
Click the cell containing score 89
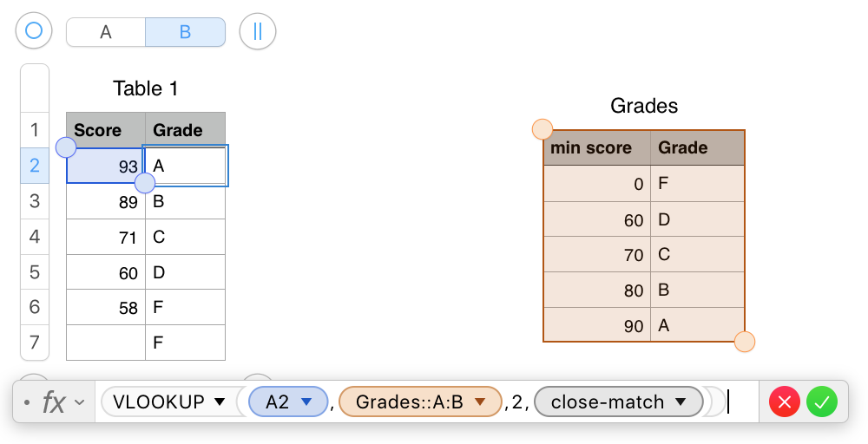click(x=106, y=202)
